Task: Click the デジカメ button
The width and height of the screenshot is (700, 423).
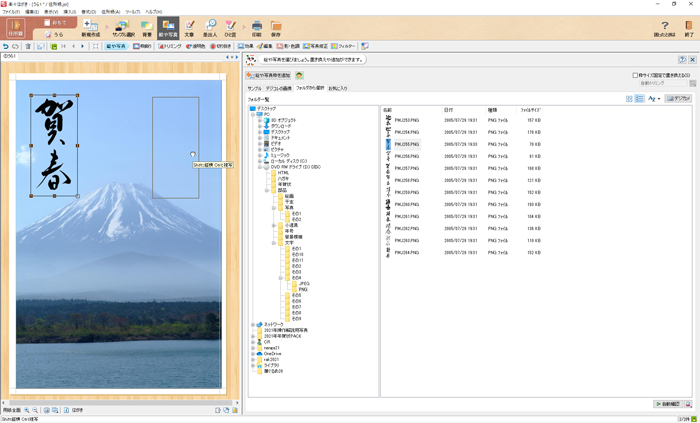Action: (677, 99)
